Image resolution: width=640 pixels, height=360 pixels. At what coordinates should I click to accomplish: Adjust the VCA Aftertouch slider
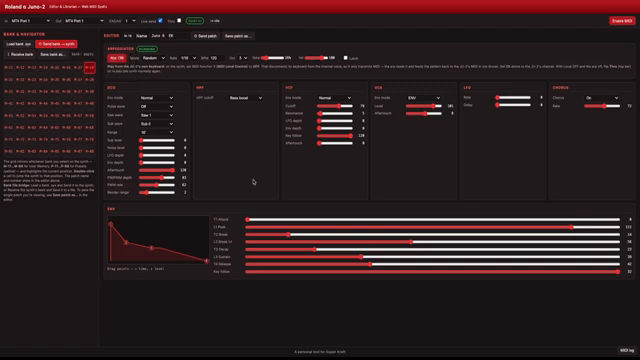(x=424, y=113)
